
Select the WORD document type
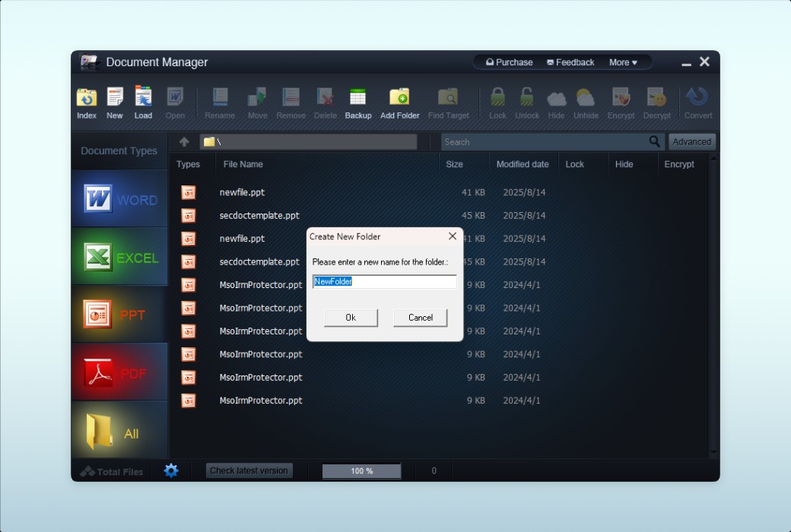click(119, 199)
